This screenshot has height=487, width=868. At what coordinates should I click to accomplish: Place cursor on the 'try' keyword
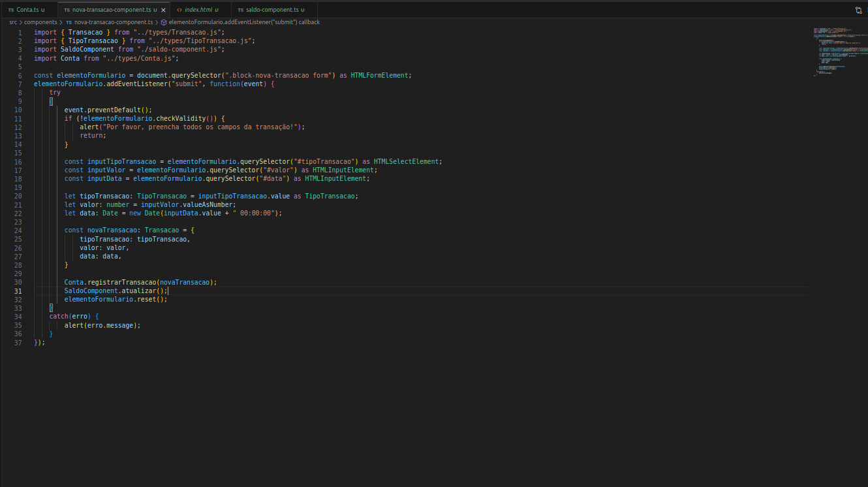tap(55, 93)
